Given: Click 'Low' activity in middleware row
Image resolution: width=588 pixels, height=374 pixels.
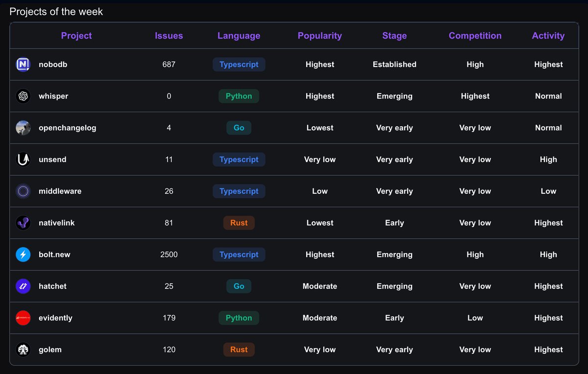Looking at the screenshot, I should [x=548, y=191].
